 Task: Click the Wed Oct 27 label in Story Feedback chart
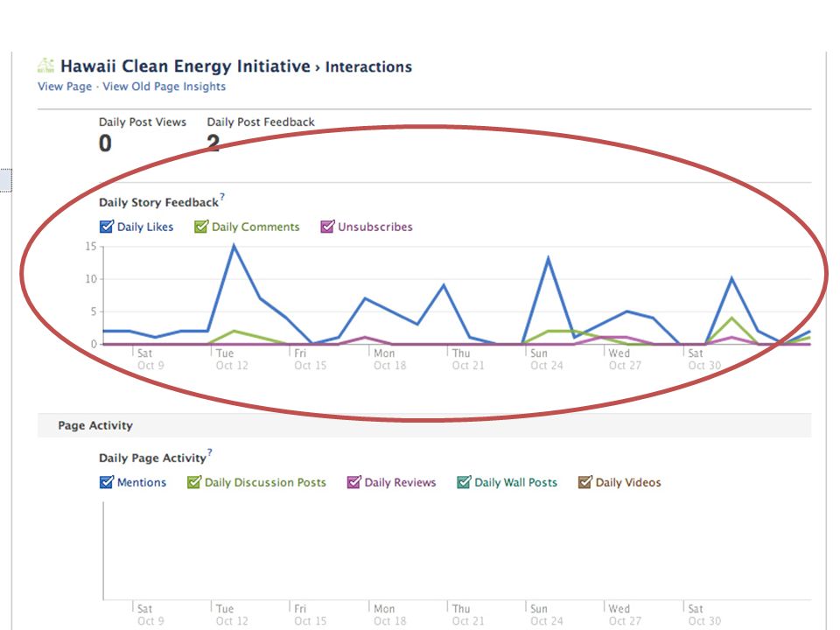[x=625, y=360]
